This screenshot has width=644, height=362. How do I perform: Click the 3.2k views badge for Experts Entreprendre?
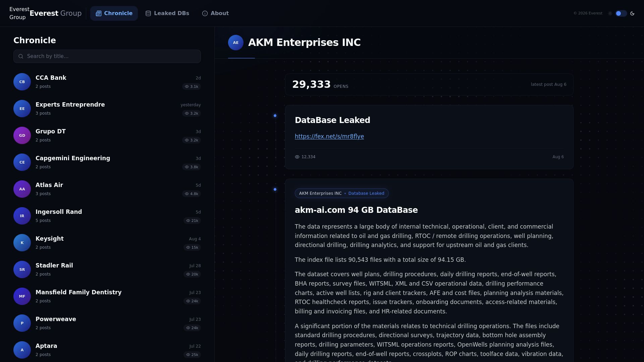192,113
